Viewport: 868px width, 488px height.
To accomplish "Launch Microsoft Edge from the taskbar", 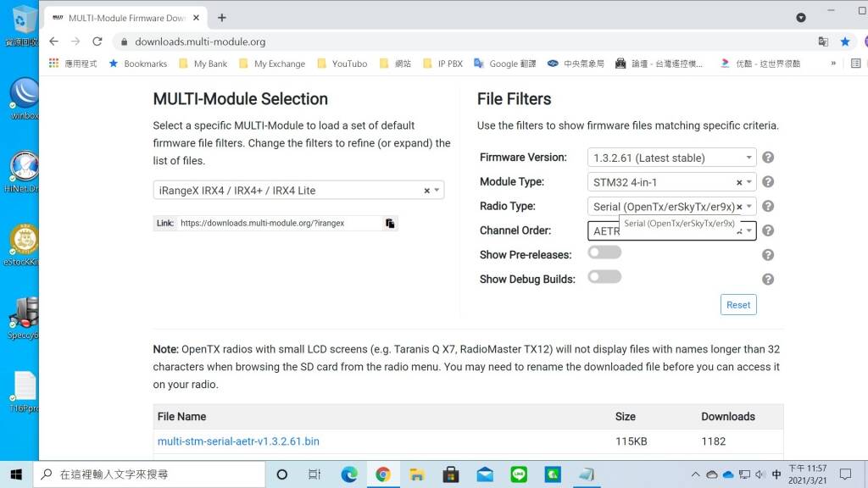I will tap(348, 474).
